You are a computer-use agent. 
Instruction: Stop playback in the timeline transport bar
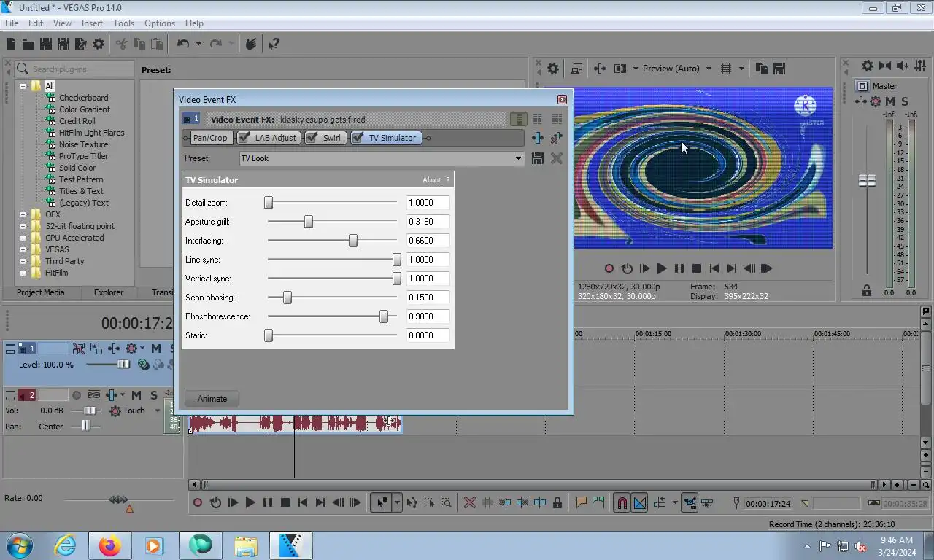coord(285,502)
